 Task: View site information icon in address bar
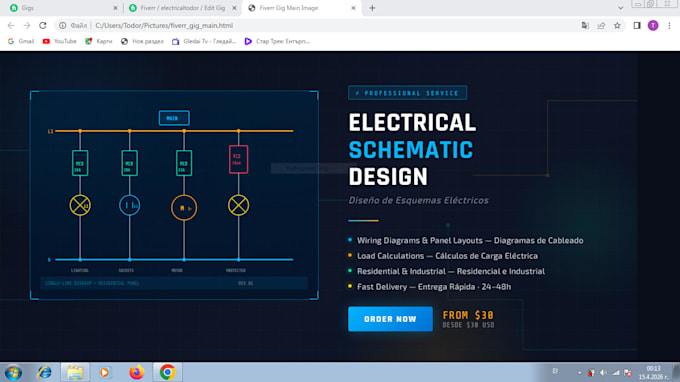(x=62, y=26)
